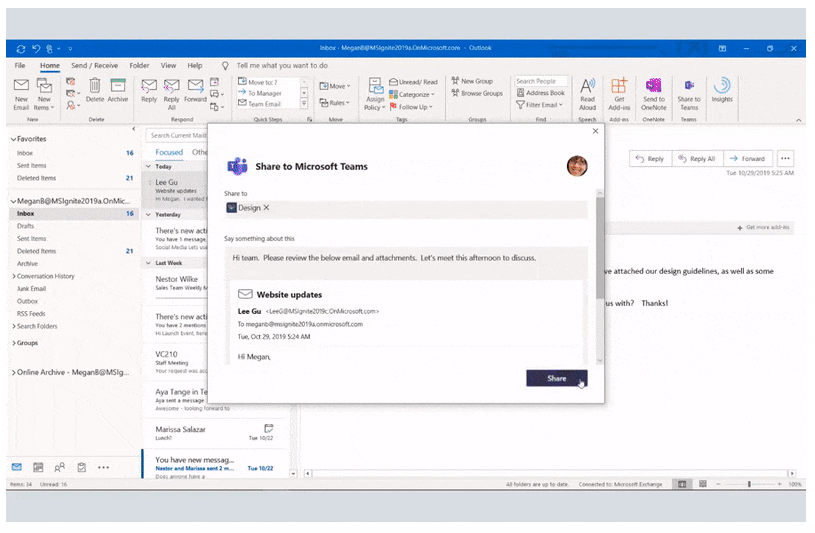Switch to People view in navigation bar
This screenshot has width=815, height=533.
60,467
